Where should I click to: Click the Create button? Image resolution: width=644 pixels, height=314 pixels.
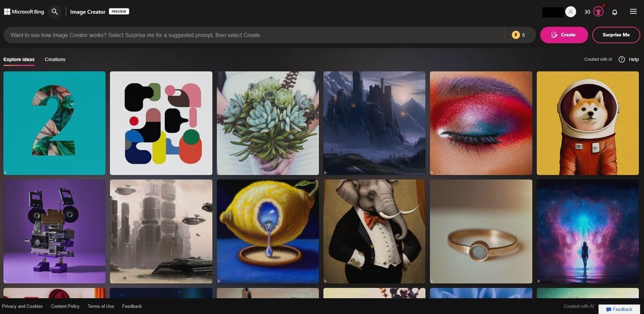tap(564, 35)
